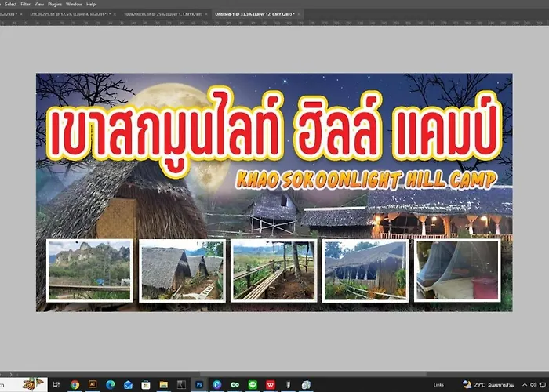Screen dimensions: 549x392
Task: Open Google Chrome from the taskbar
Action: click(75, 385)
